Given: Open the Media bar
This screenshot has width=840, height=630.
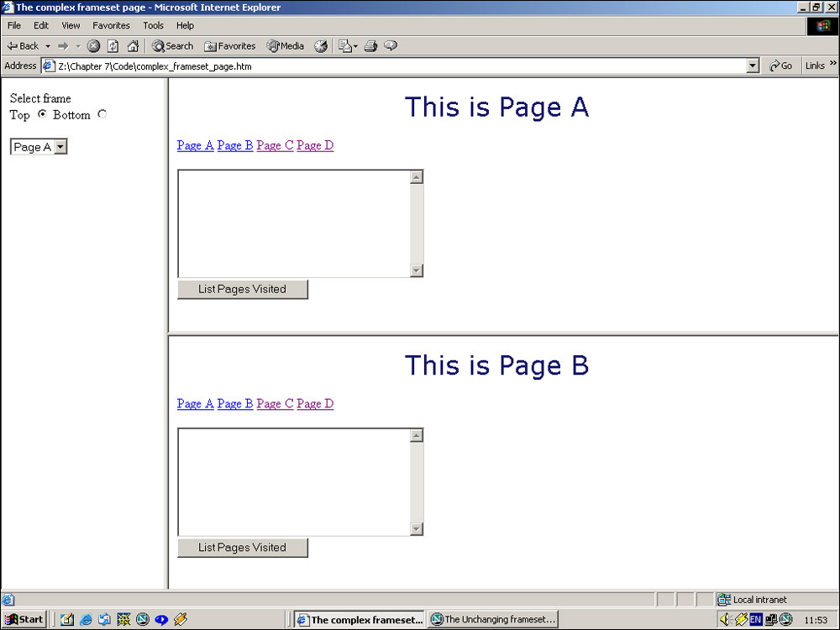Looking at the screenshot, I should click(x=286, y=46).
